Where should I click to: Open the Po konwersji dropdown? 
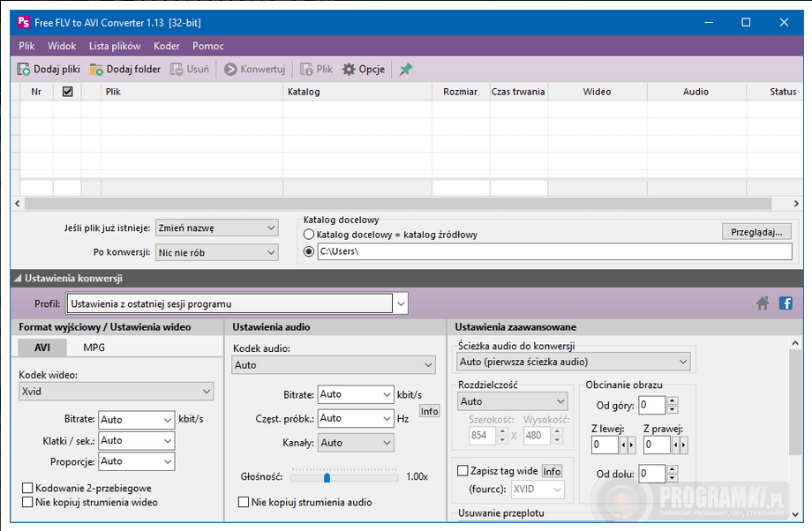coord(216,252)
